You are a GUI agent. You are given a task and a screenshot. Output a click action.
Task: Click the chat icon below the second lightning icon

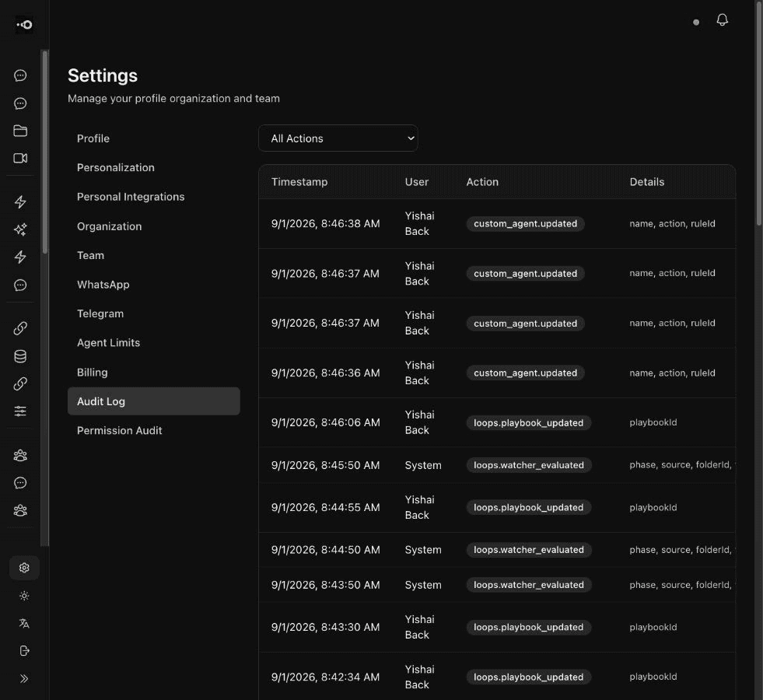(x=20, y=285)
